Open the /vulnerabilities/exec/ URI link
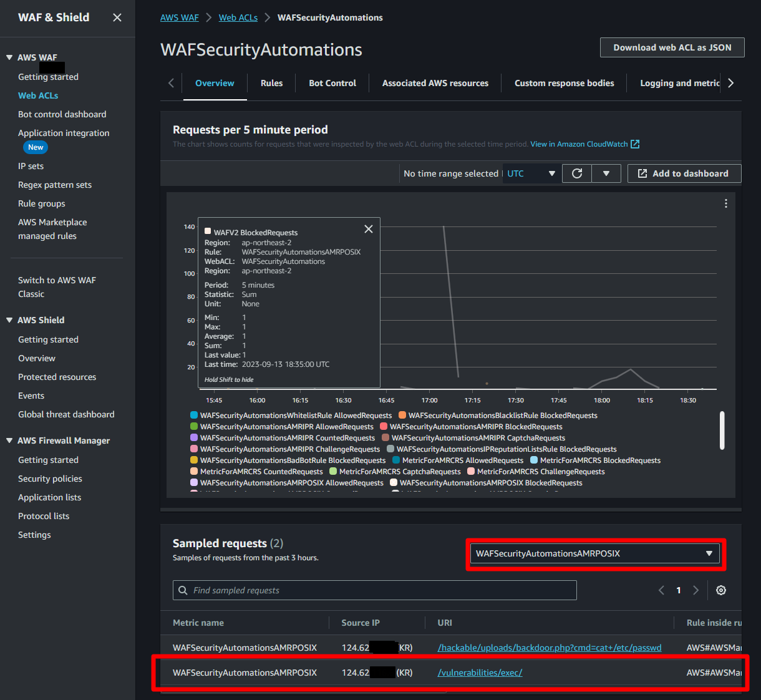 click(x=480, y=673)
